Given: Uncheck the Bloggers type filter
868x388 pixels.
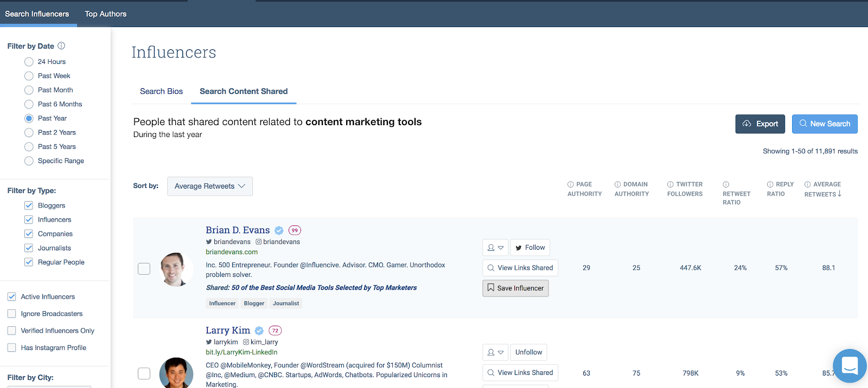Looking at the screenshot, I should (x=29, y=205).
